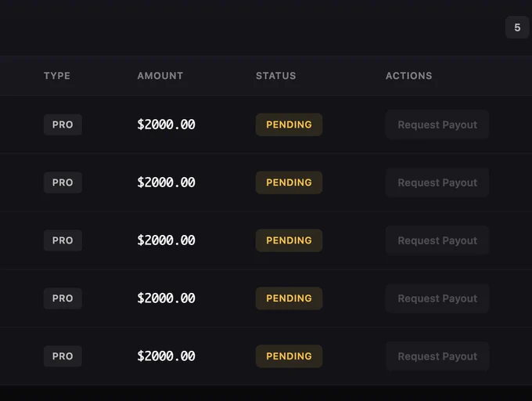Request Payout for the first row
Screen dimensions: 532x401
coord(437,125)
